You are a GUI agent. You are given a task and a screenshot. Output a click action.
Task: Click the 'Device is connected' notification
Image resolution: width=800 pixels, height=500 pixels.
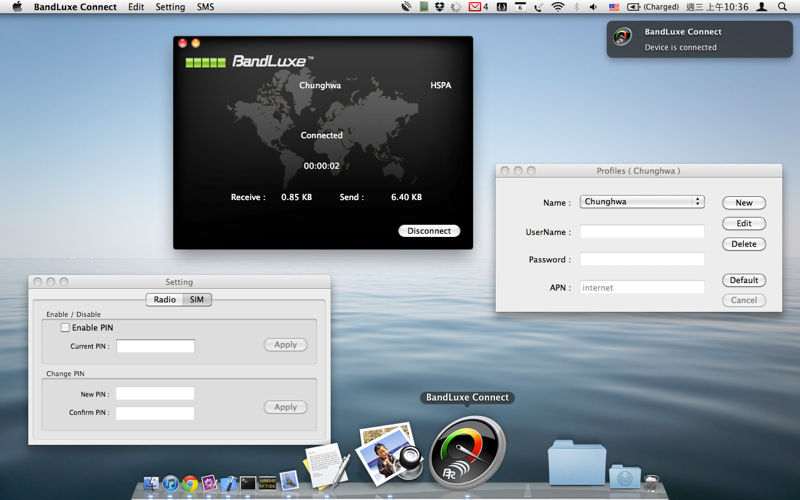coord(699,39)
